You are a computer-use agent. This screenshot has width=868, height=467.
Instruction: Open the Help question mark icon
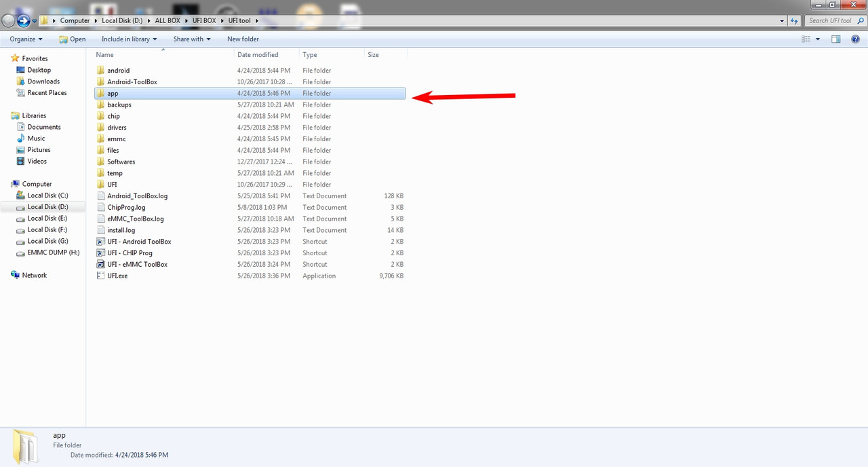tap(855, 39)
